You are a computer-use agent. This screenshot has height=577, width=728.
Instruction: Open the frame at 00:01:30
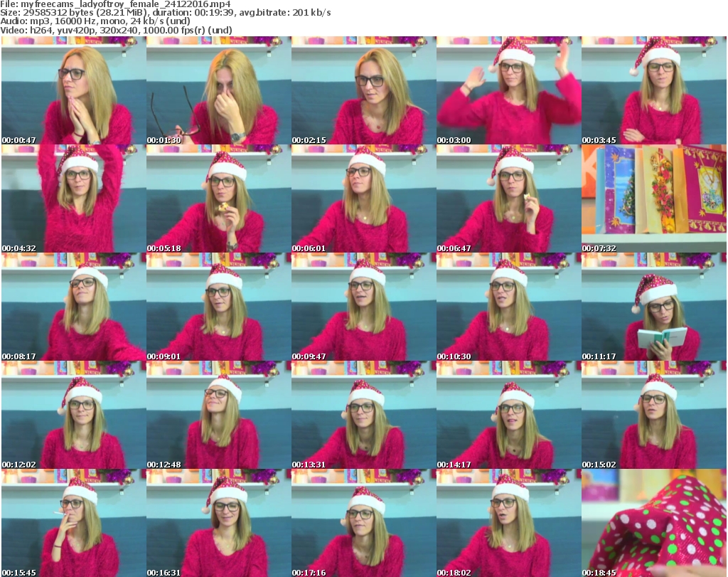point(219,90)
